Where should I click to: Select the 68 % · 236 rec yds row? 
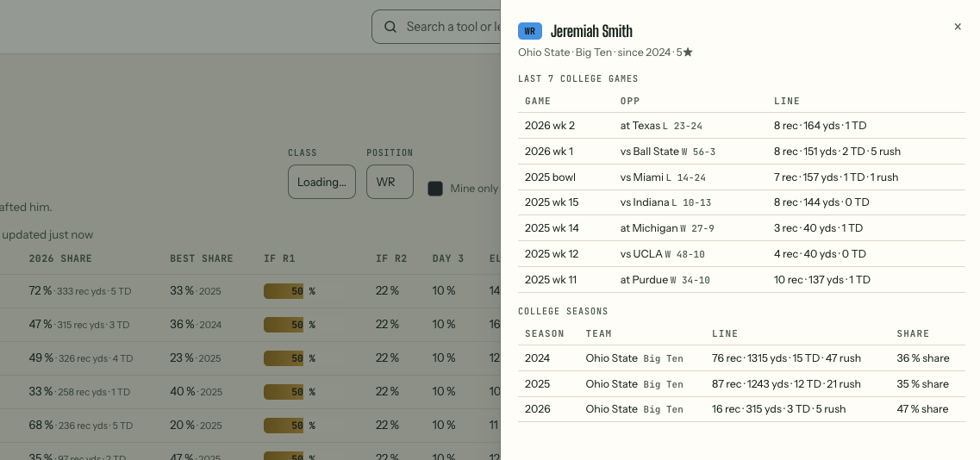click(250, 426)
